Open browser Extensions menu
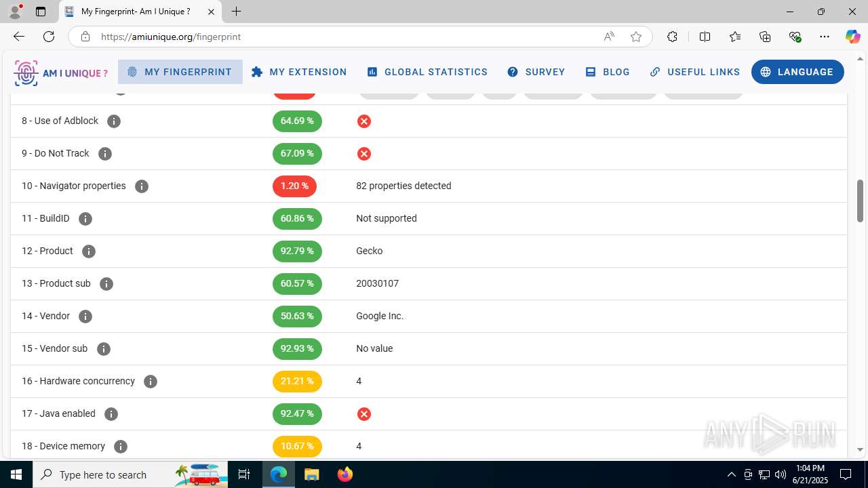 (672, 37)
